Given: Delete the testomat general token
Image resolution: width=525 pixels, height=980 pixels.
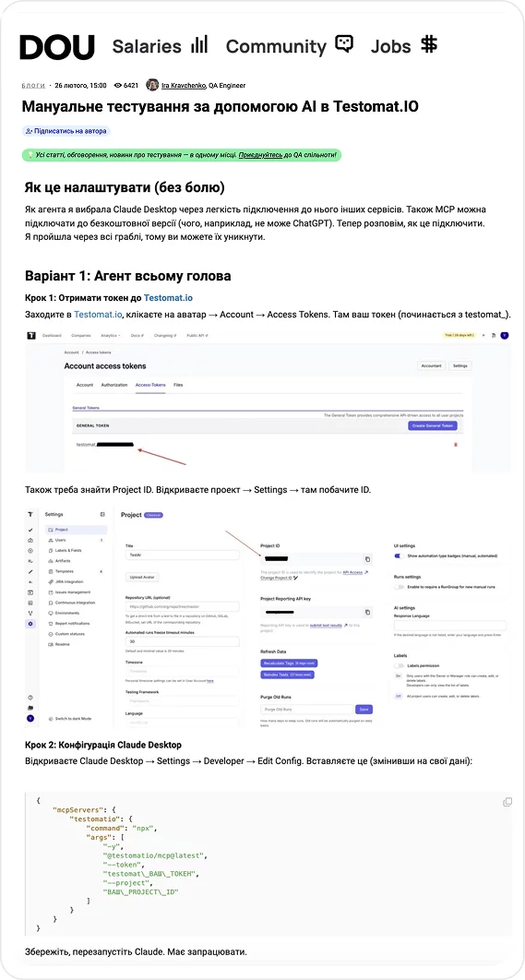Looking at the screenshot, I should point(455,445).
